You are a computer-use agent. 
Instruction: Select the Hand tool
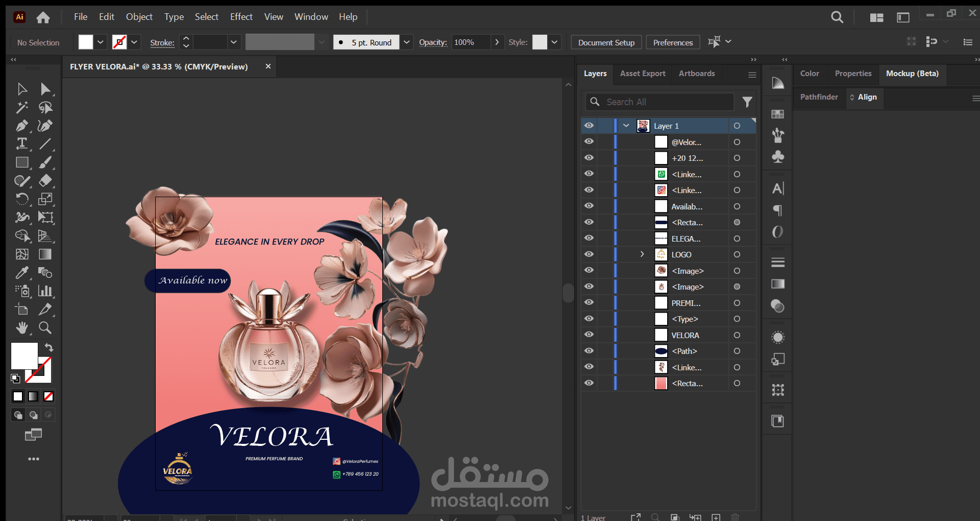[x=21, y=328]
